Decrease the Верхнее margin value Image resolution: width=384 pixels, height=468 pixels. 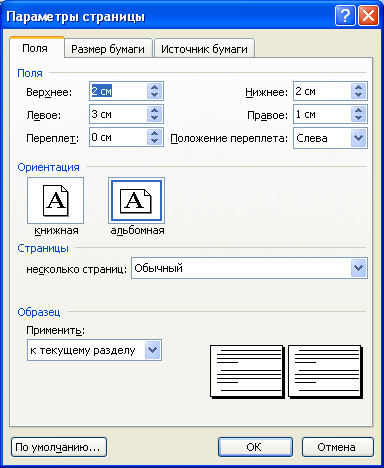(x=154, y=95)
